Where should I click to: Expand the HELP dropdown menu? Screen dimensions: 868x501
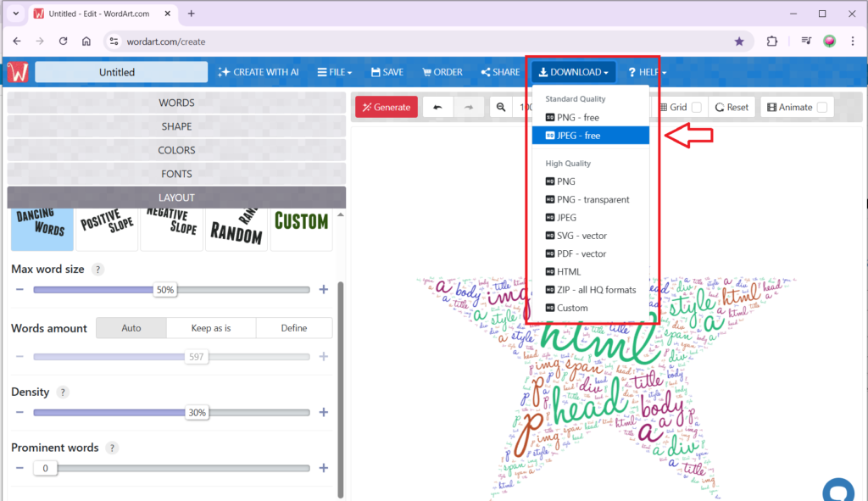pos(647,72)
